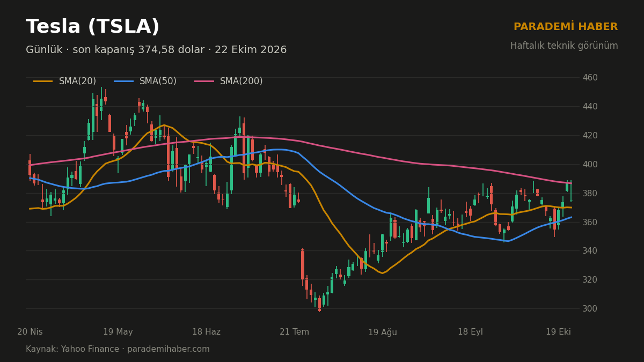Click the 460 price axis label
Screen dimensions: 644x362
pos(590,77)
